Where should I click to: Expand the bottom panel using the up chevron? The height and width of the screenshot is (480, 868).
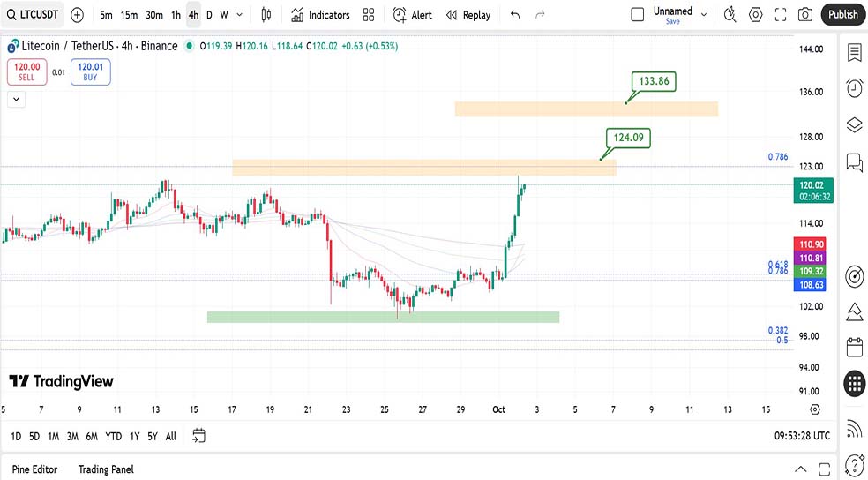tap(801, 469)
